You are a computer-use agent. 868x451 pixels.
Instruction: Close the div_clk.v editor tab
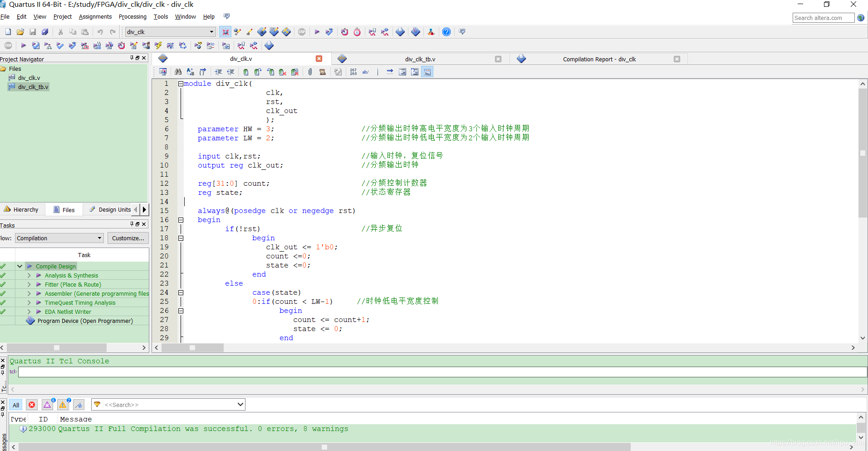pyautogui.click(x=319, y=59)
